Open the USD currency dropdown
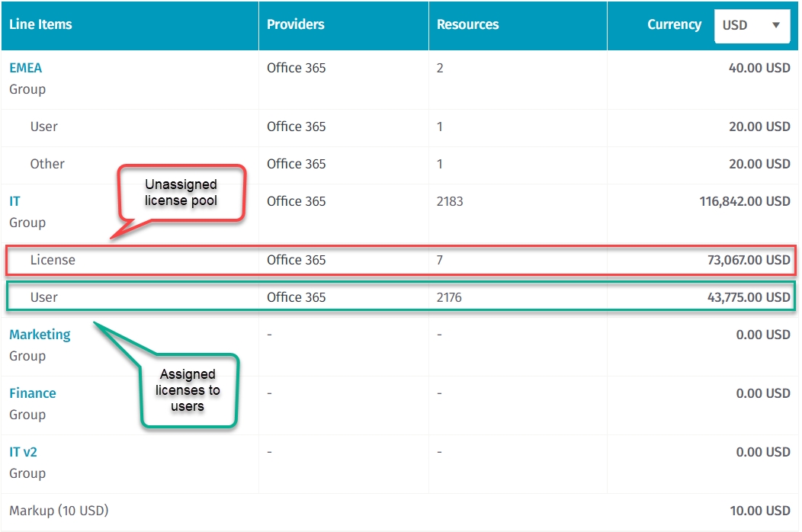 click(752, 25)
